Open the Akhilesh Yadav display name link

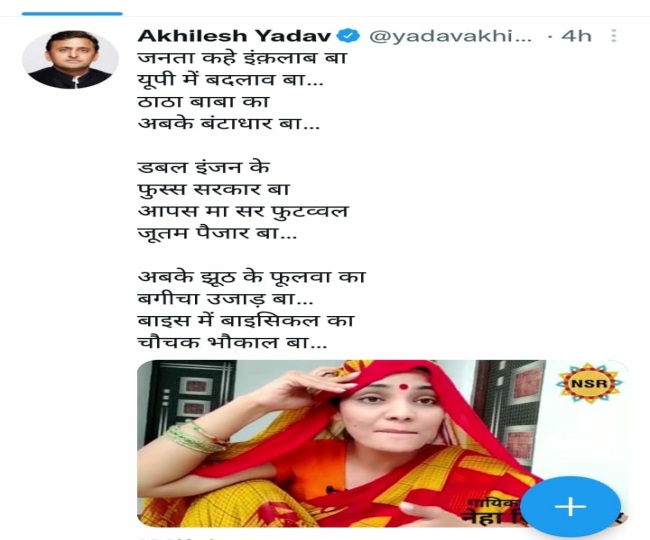pos(234,36)
